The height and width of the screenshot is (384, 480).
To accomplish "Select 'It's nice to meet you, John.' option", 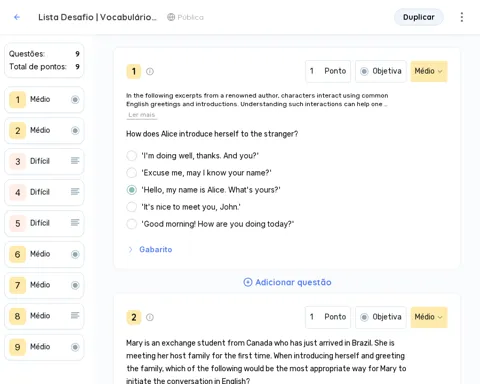I will pyautogui.click(x=132, y=207).
